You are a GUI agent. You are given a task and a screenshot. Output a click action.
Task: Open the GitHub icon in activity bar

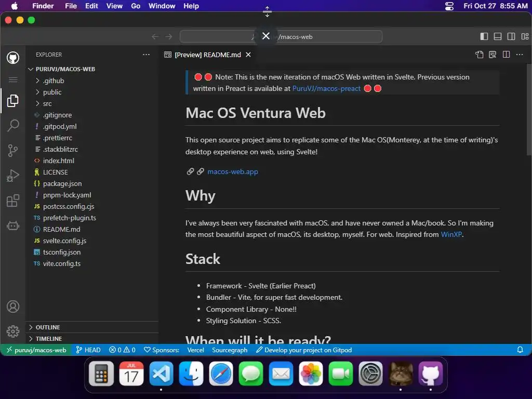[13, 58]
